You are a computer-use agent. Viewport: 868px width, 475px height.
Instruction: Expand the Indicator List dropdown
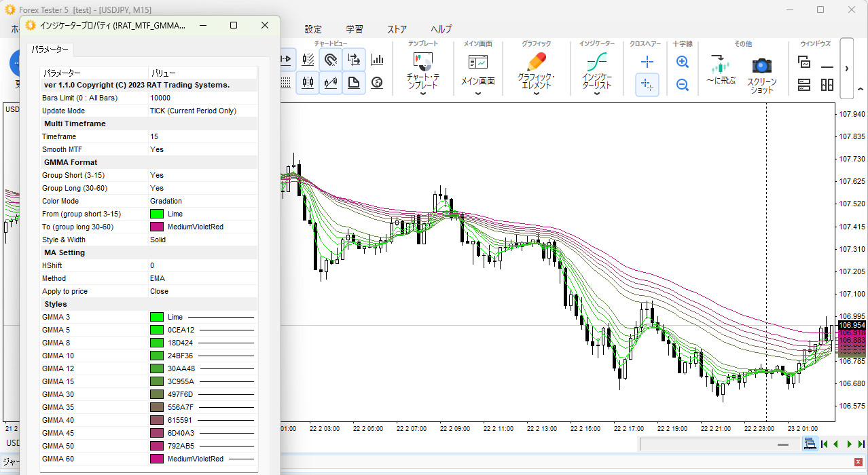click(x=596, y=94)
